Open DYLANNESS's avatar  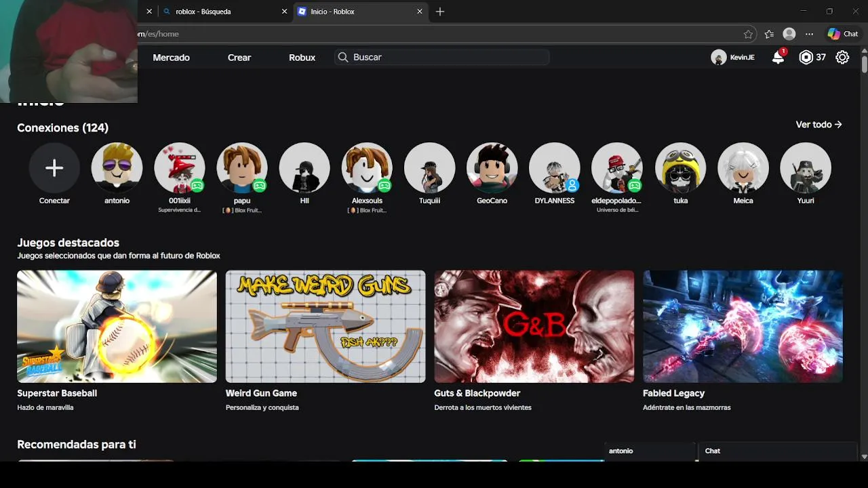click(555, 168)
